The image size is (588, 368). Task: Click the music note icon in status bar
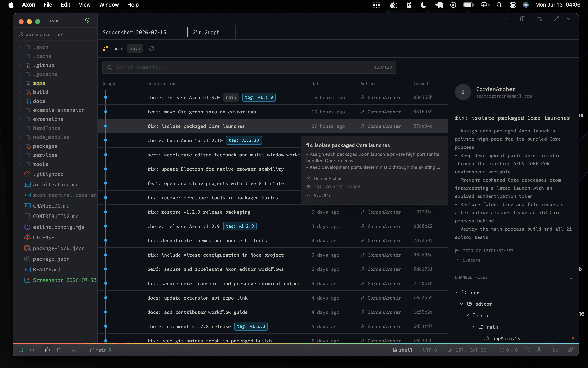pos(74,350)
